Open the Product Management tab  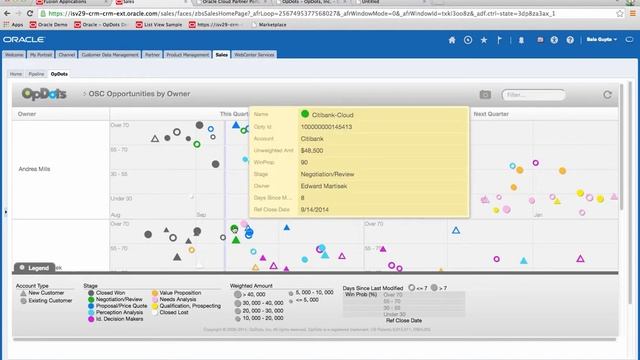[187, 55]
